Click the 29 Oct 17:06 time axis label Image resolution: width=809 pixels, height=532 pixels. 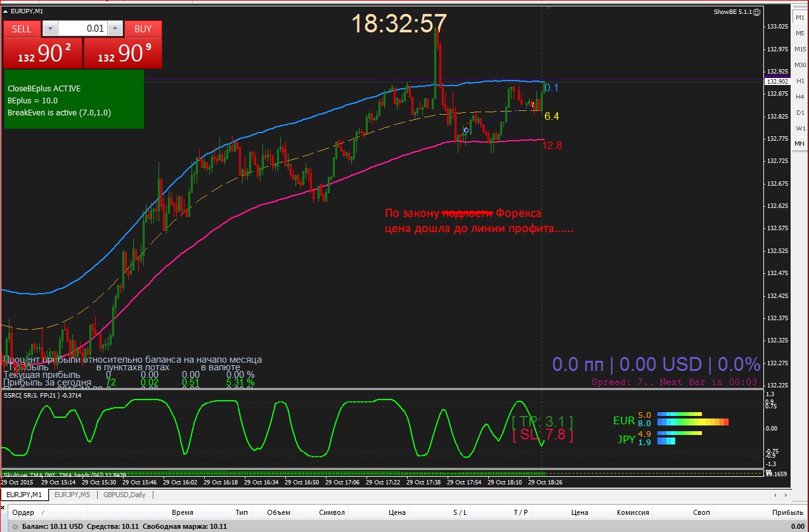click(x=342, y=482)
